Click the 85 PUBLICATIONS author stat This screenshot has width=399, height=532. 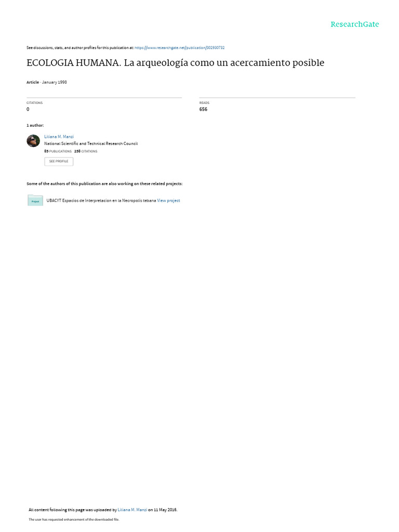pyautogui.click(x=58, y=151)
